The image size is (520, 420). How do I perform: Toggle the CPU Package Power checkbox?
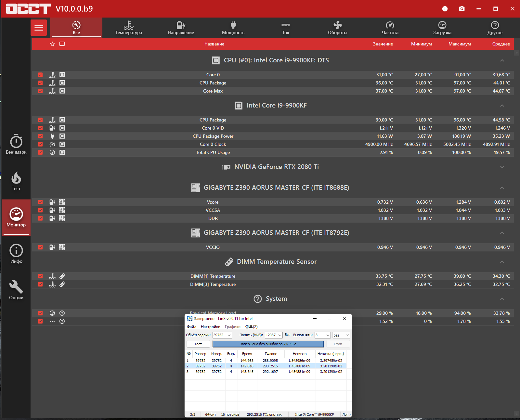[40, 136]
